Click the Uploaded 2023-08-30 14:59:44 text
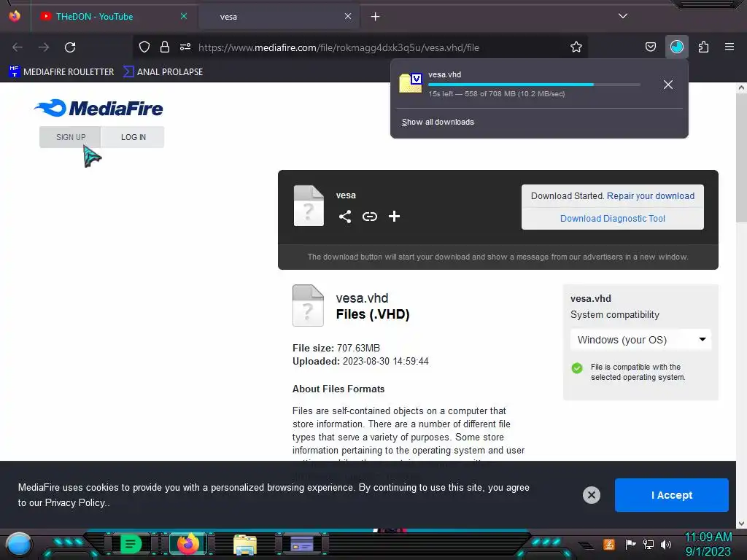747x560 pixels. pos(360,362)
